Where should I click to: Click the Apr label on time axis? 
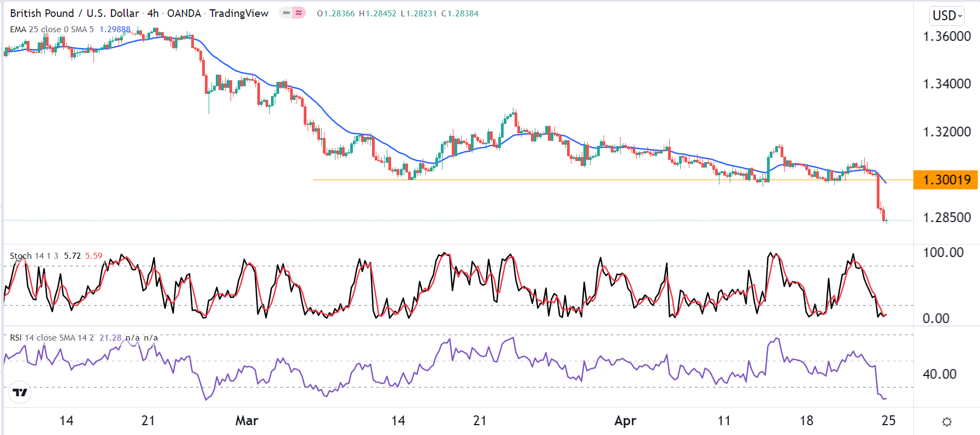(625, 420)
